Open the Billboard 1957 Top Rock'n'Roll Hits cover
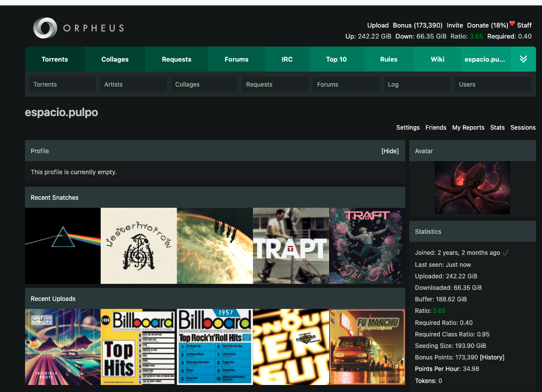 click(215, 347)
